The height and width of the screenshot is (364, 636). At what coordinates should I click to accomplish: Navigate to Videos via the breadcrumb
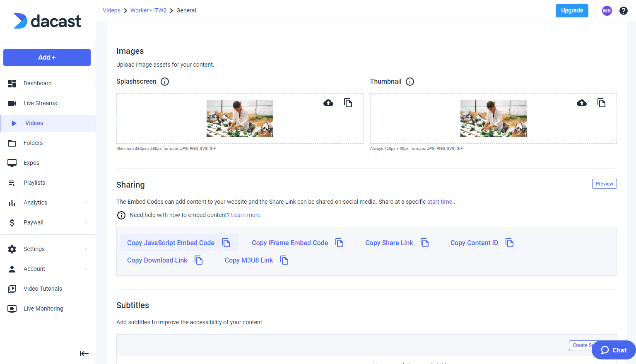111,10
